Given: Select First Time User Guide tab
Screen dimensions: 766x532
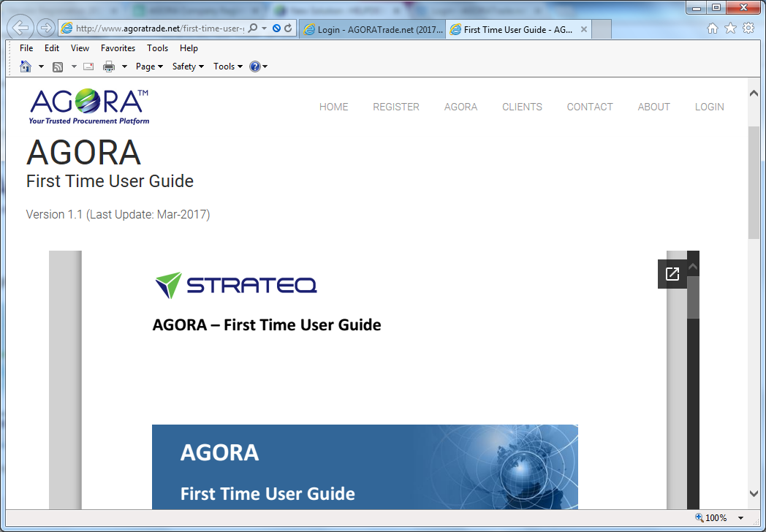Looking at the screenshot, I should (512, 30).
